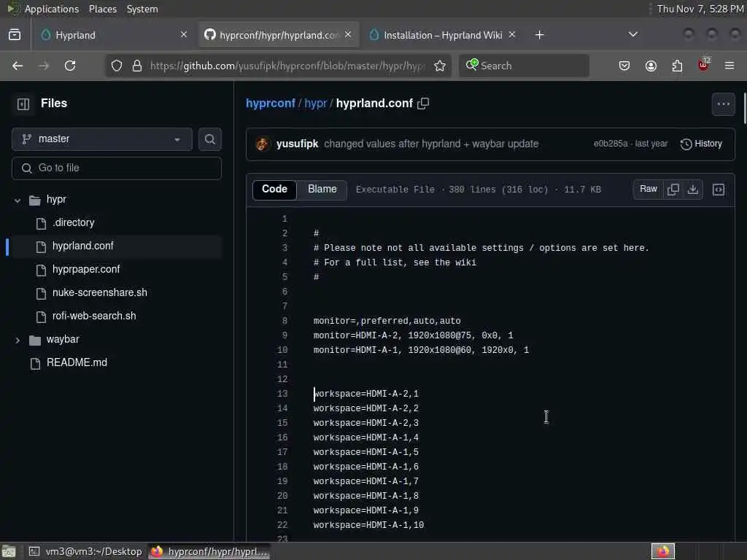Viewport: 747px width, 560px height.
Task: Open symbols panel icon
Action: click(719, 190)
